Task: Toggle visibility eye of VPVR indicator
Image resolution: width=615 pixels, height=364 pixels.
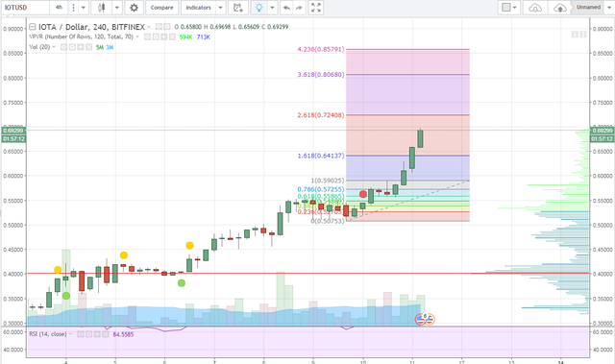Action: click(147, 36)
